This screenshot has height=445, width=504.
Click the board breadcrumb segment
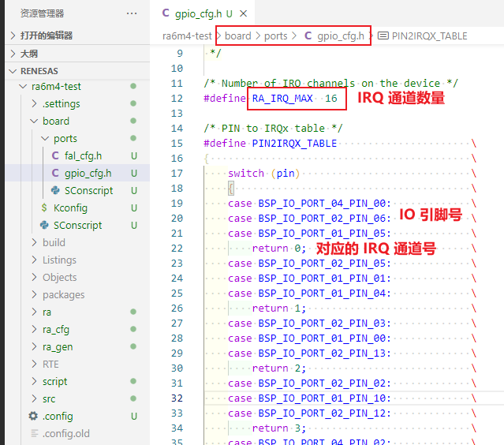[237, 36]
